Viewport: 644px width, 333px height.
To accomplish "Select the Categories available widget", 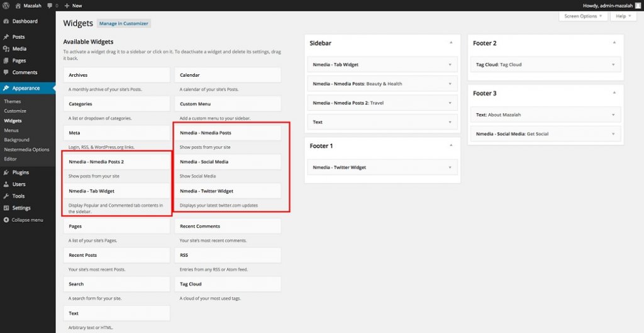I will [x=116, y=104].
